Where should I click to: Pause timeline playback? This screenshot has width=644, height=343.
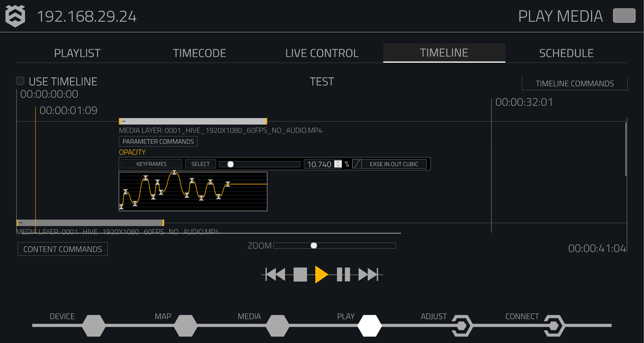[343, 274]
